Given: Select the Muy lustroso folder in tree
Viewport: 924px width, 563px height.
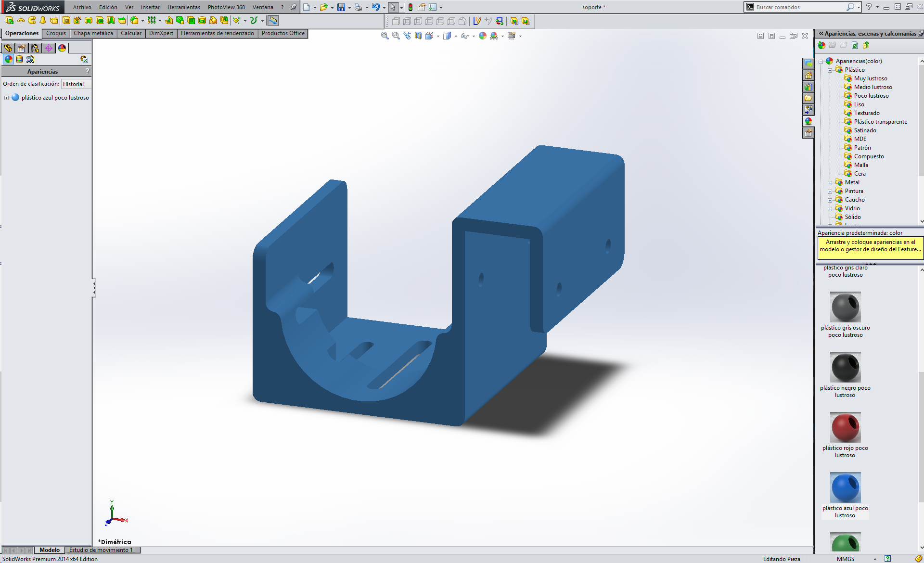Looking at the screenshot, I should coord(871,78).
